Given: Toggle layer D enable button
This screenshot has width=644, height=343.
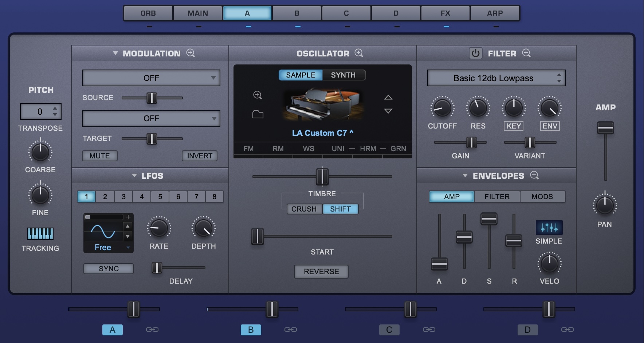Looking at the screenshot, I should [528, 330].
